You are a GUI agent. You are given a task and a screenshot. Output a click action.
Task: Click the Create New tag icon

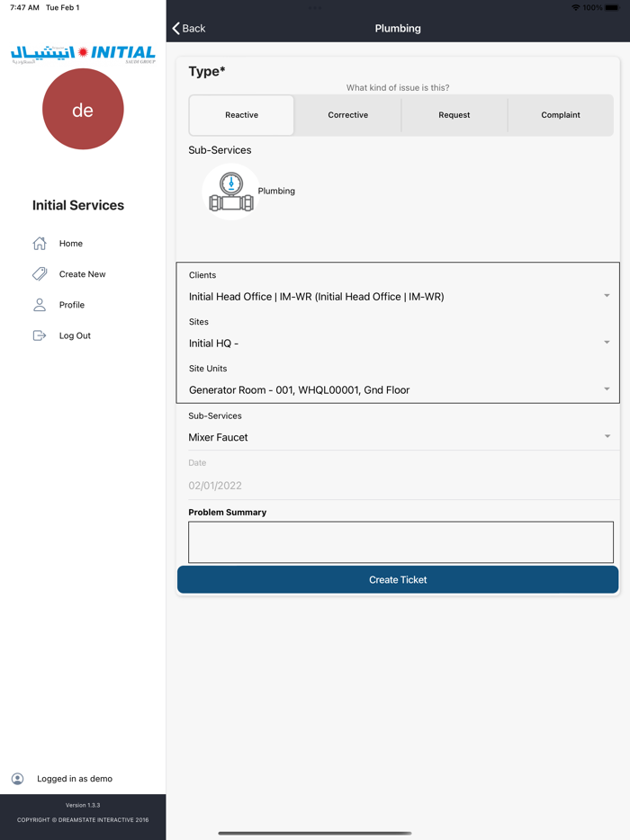coord(40,274)
